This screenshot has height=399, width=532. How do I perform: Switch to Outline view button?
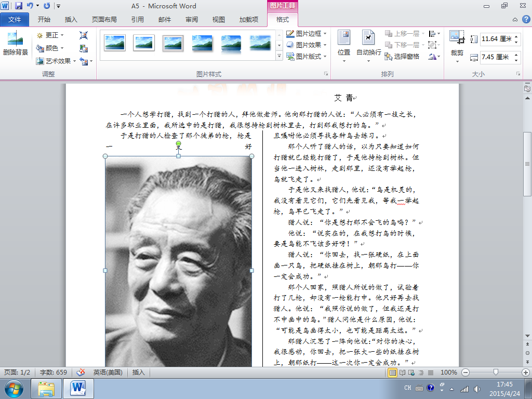click(x=421, y=373)
